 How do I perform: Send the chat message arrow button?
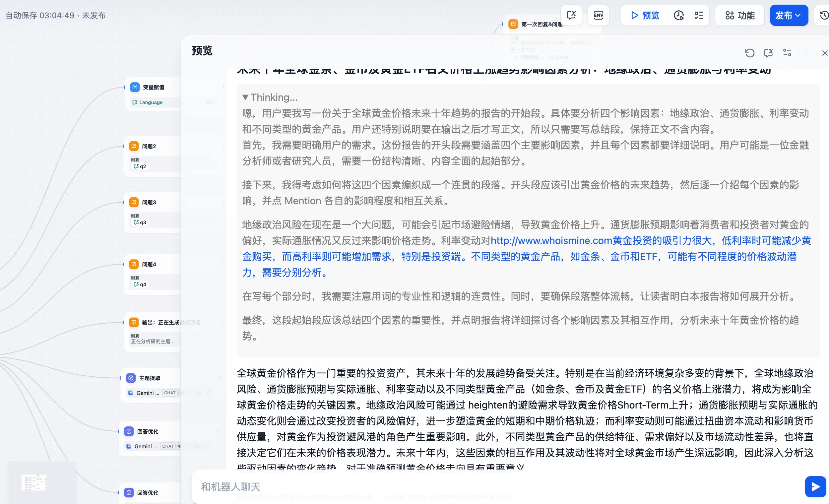pos(815,486)
